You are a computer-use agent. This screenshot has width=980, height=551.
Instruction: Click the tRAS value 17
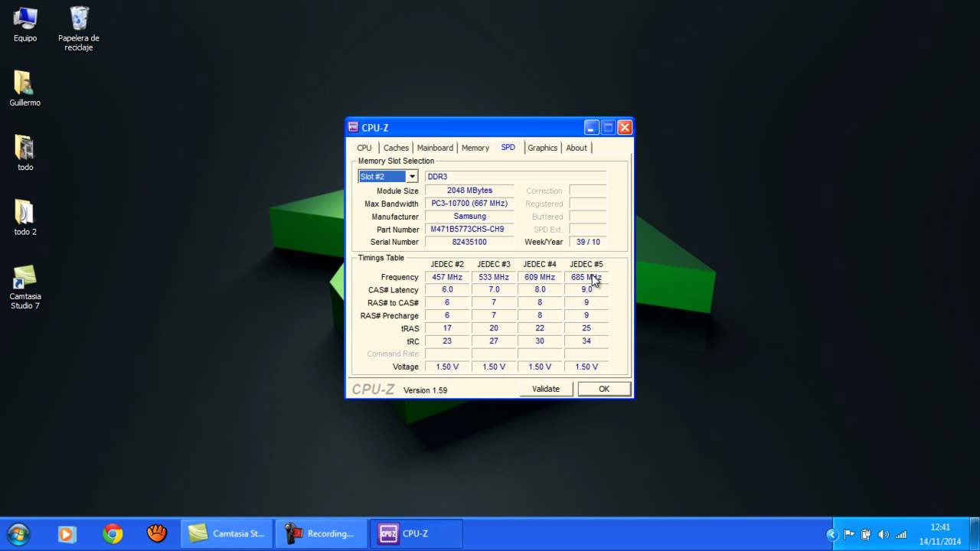click(447, 328)
